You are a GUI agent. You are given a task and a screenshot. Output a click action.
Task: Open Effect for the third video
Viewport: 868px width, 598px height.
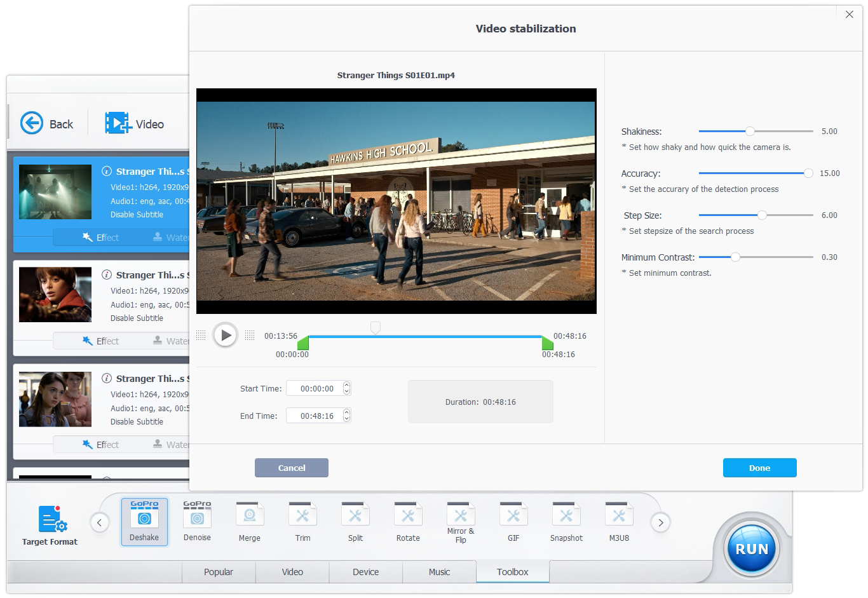[x=100, y=444]
